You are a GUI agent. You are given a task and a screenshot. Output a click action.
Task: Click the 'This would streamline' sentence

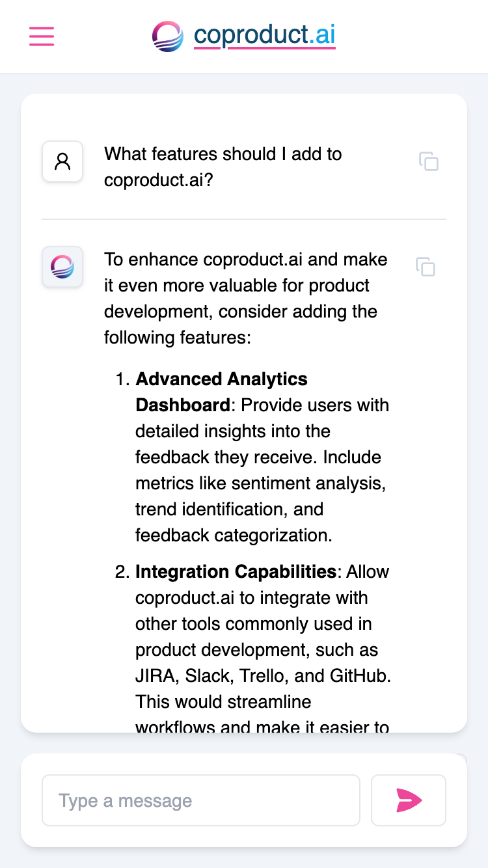[x=223, y=702]
